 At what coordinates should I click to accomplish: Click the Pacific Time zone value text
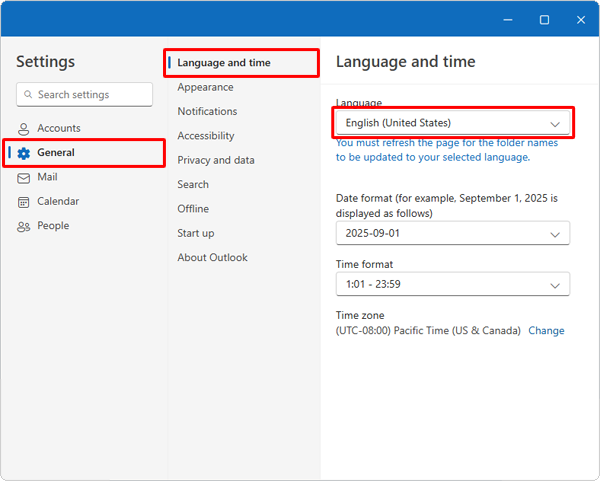click(428, 331)
